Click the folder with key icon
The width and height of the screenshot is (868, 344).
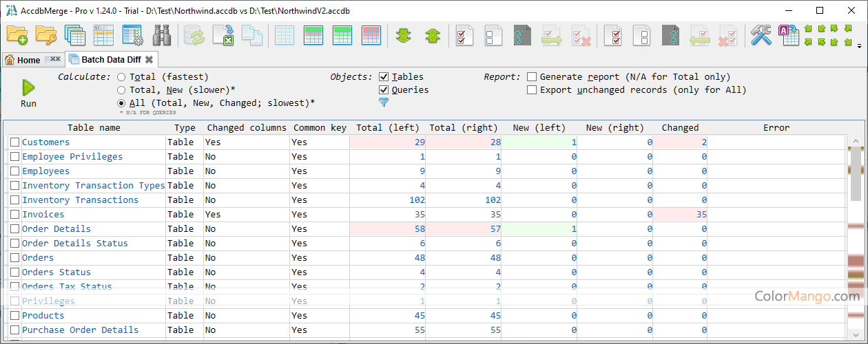point(46,35)
